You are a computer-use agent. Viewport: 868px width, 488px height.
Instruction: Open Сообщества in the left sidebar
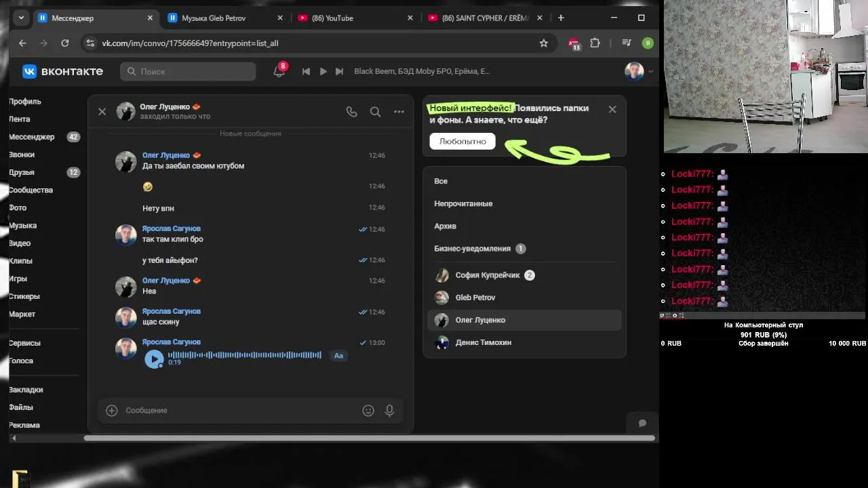[x=31, y=190]
